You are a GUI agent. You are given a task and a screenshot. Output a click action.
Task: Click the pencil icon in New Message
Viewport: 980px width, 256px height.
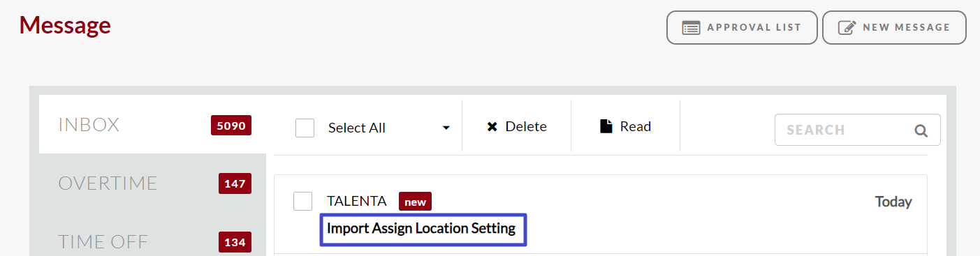tap(847, 28)
